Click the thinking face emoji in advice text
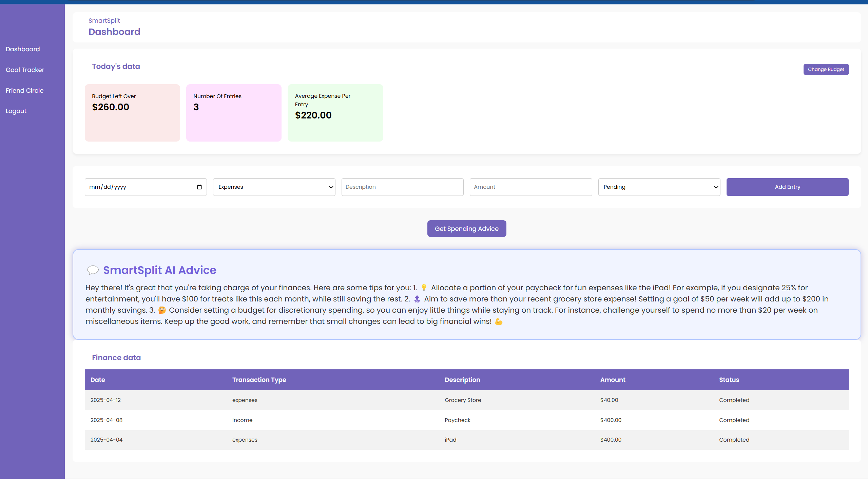 tap(162, 310)
